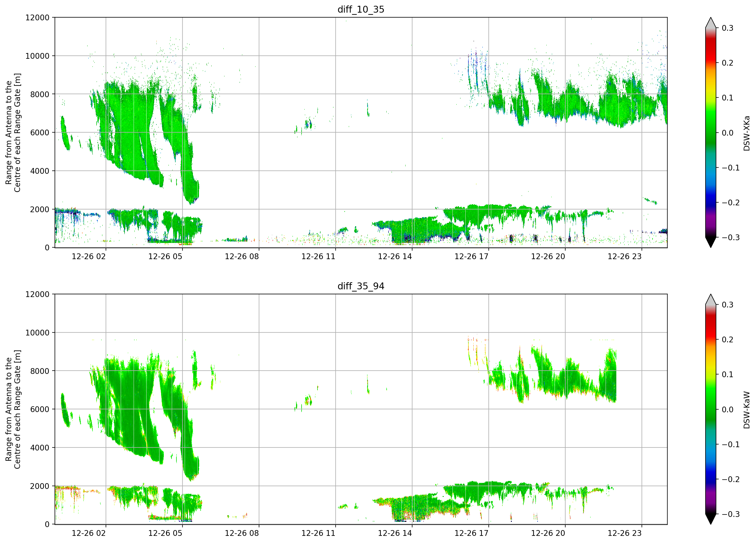Image resolution: width=756 pixels, height=543 pixels.
Task: Click the 2000 y-tick on diff_10_35 plot
Action: pyautogui.click(x=40, y=209)
